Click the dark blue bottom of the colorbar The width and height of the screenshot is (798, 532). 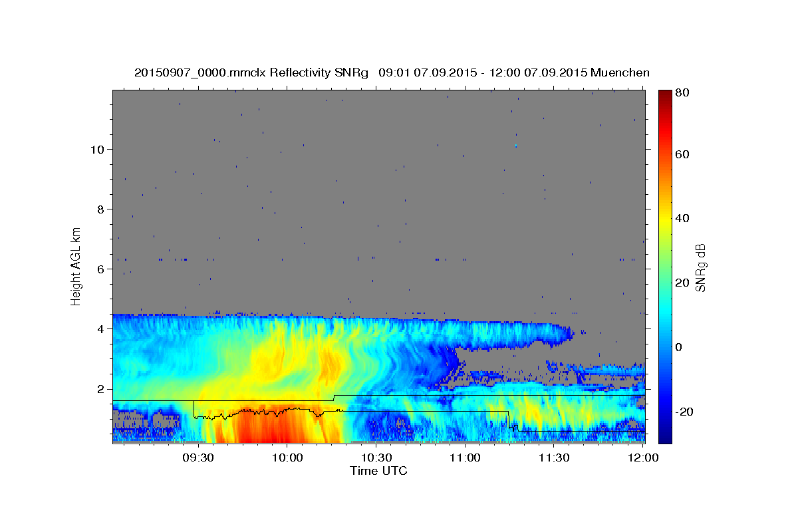point(665,436)
